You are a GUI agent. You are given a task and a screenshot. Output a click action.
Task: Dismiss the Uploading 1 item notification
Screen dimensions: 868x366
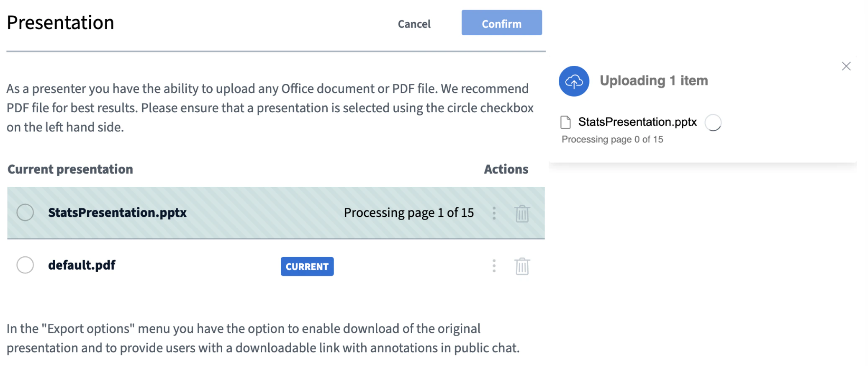tap(846, 66)
